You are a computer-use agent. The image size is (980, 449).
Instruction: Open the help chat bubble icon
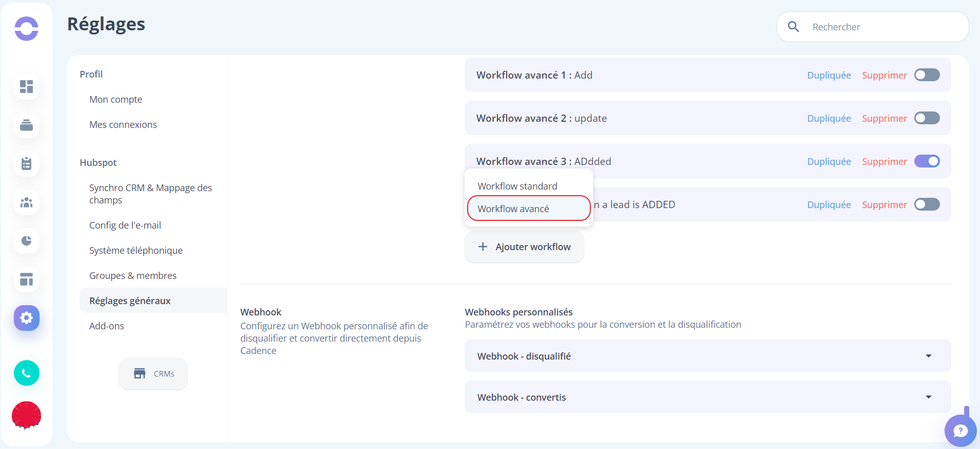(x=960, y=431)
